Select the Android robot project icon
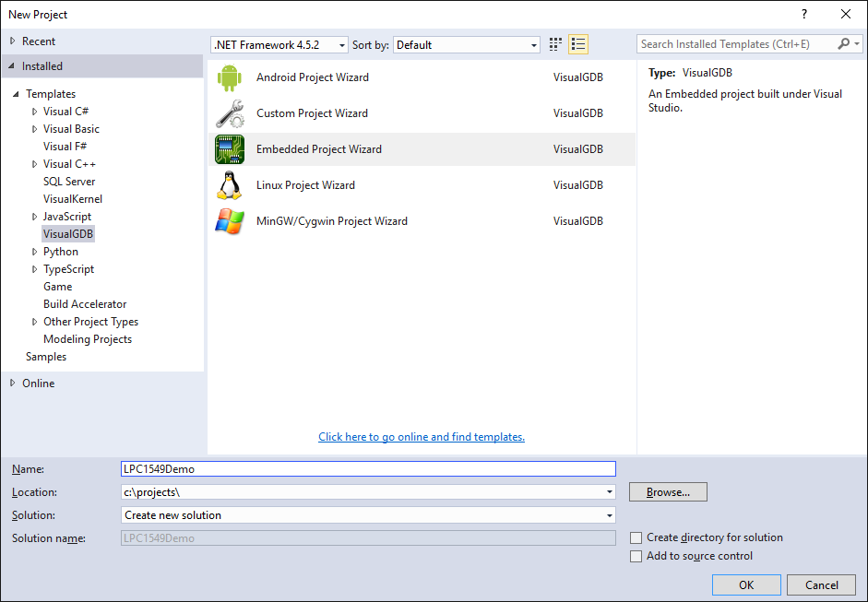 click(229, 77)
